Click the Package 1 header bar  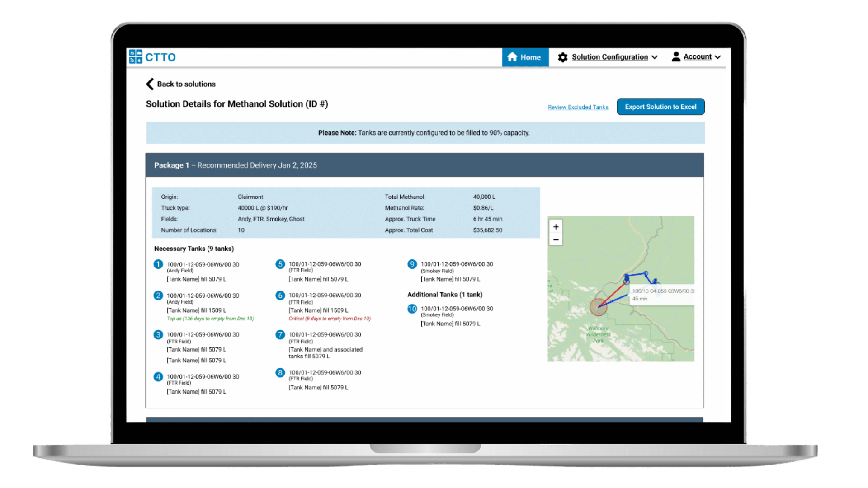click(x=425, y=165)
